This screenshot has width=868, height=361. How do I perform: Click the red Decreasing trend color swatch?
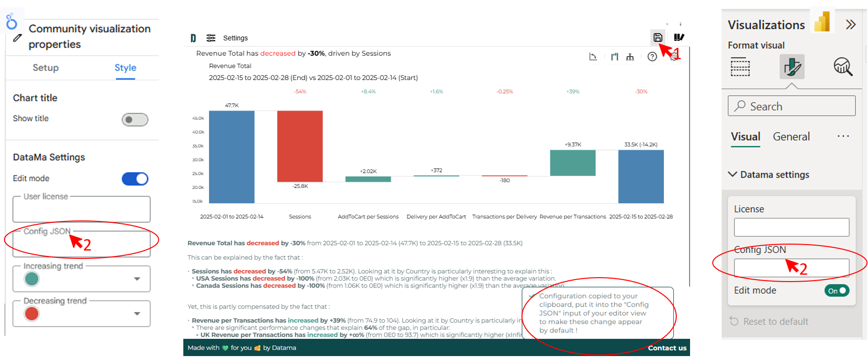pos(32,314)
